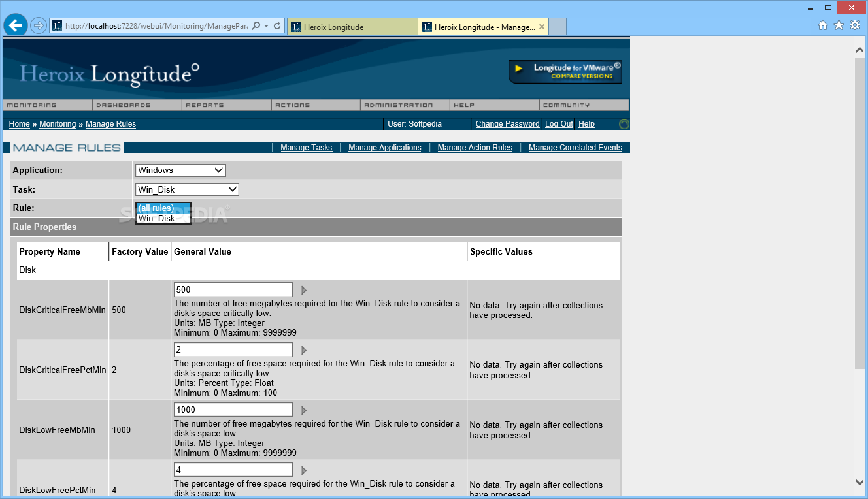Screen dimensions: 868x499
Task: Click the 'DiskLowFreeMbMin' property name
Action: 57,430
